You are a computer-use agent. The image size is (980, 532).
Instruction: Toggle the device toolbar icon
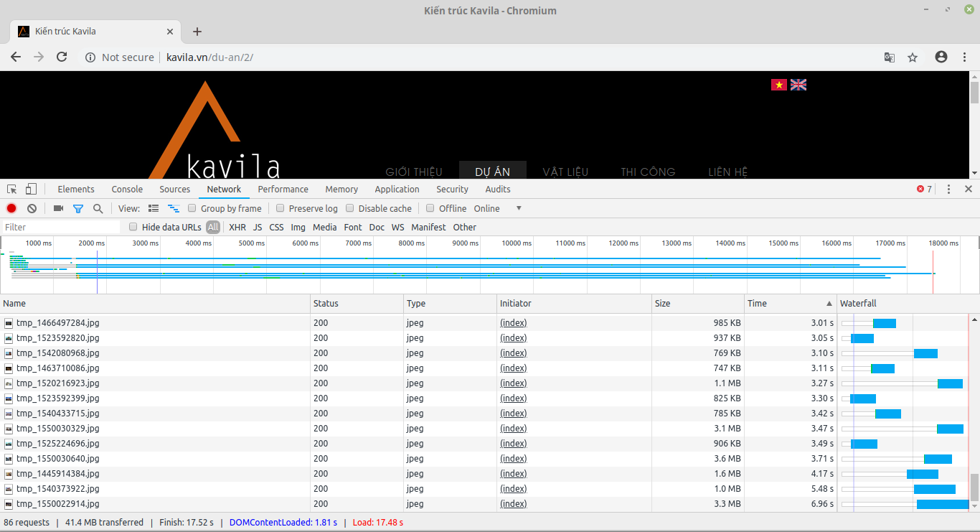pyautogui.click(x=31, y=190)
